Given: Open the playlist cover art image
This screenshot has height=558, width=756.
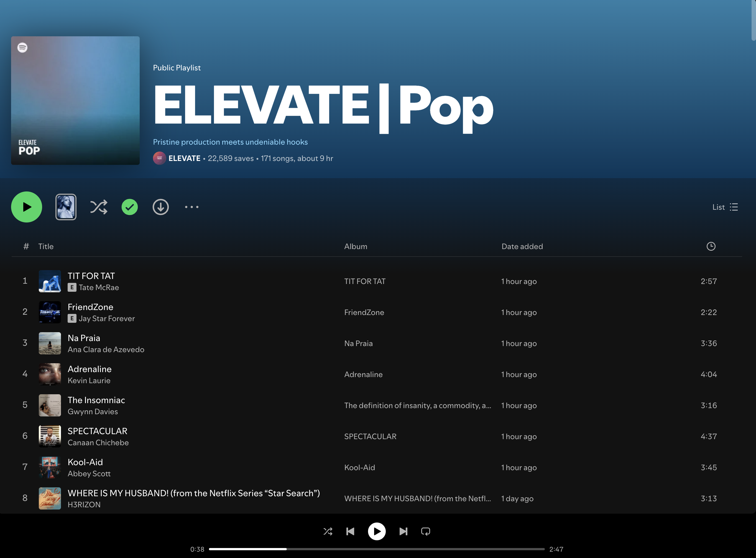Looking at the screenshot, I should pyautogui.click(x=75, y=101).
